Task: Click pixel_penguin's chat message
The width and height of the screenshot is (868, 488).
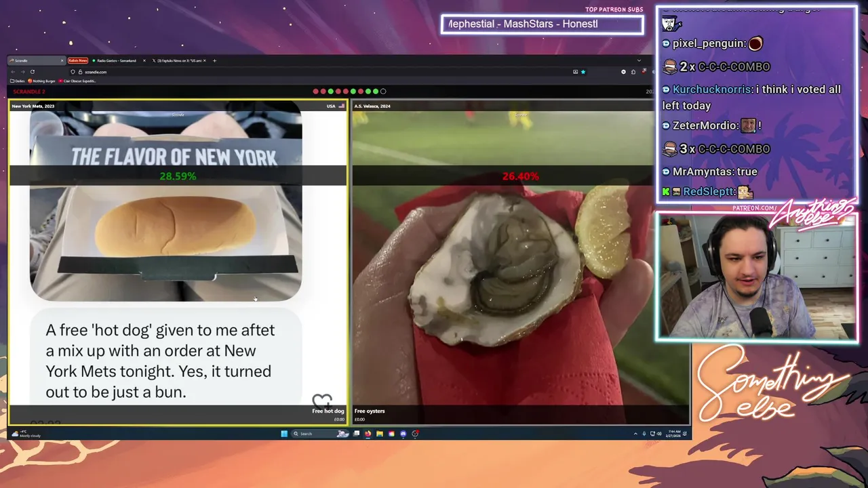Action: tap(713, 43)
